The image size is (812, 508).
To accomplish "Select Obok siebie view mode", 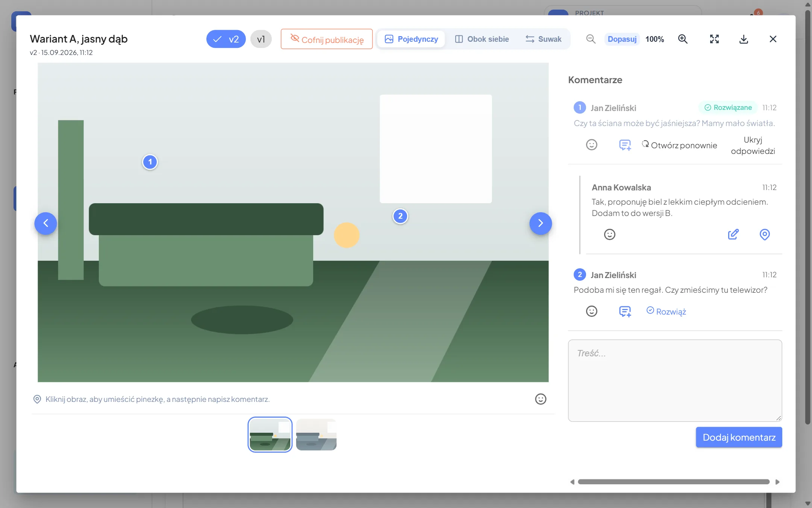I will tap(482, 39).
